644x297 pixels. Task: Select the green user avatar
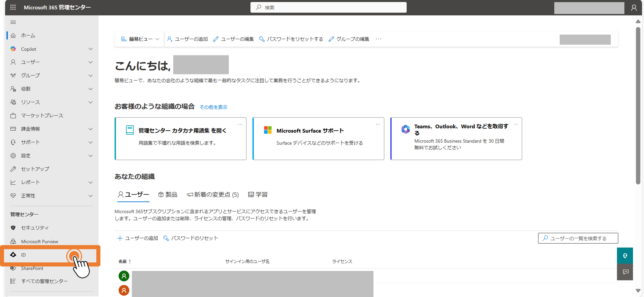pyautogui.click(x=124, y=276)
